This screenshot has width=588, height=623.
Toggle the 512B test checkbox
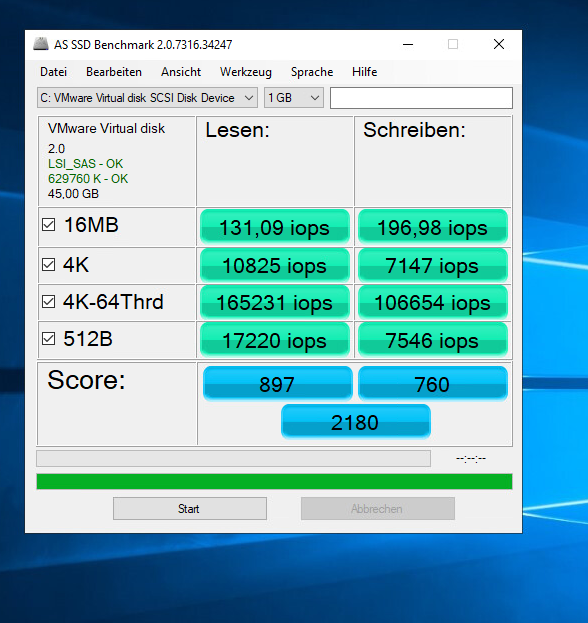[x=48, y=339]
